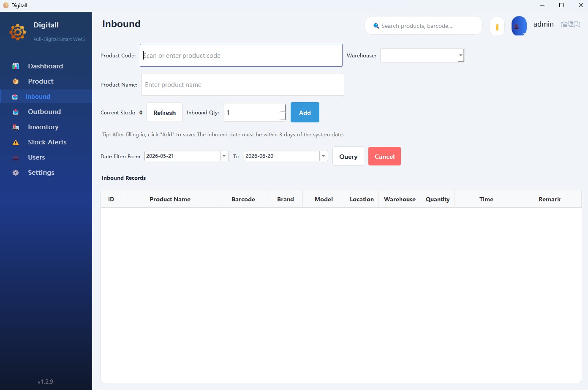Screen dimensions: 588x390
Task: Open the Outbound page
Action: (x=46, y=112)
